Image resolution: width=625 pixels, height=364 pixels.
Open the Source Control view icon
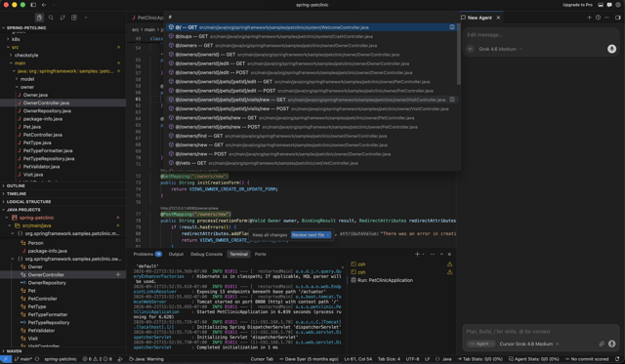click(x=62, y=18)
